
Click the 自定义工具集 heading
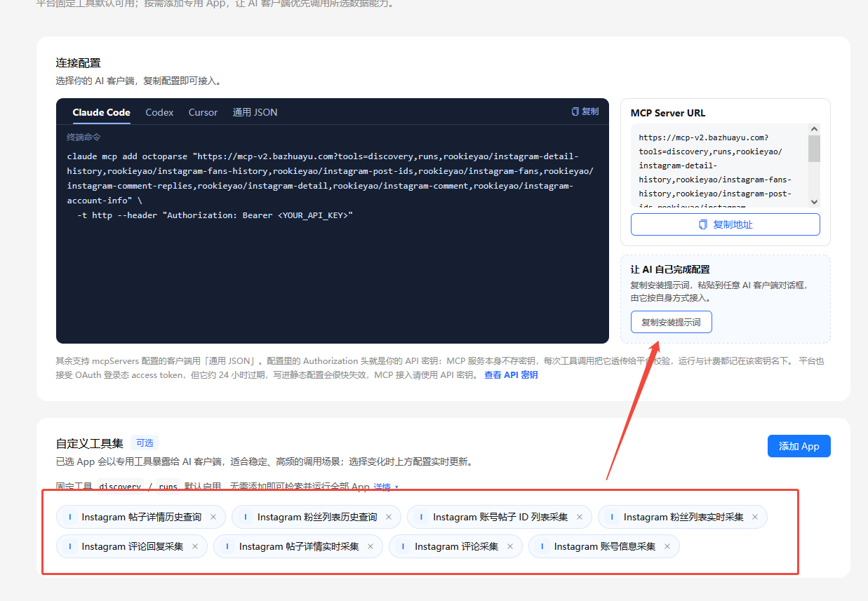(x=90, y=443)
